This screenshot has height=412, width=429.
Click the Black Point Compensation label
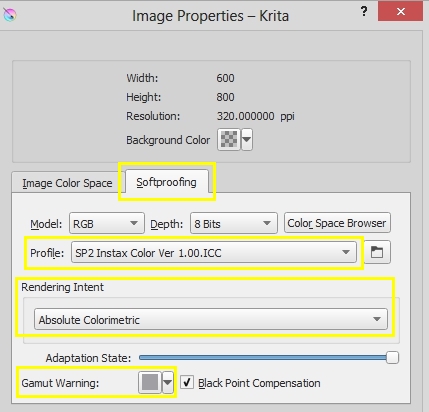pyautogui.click(x=259, y=383)
